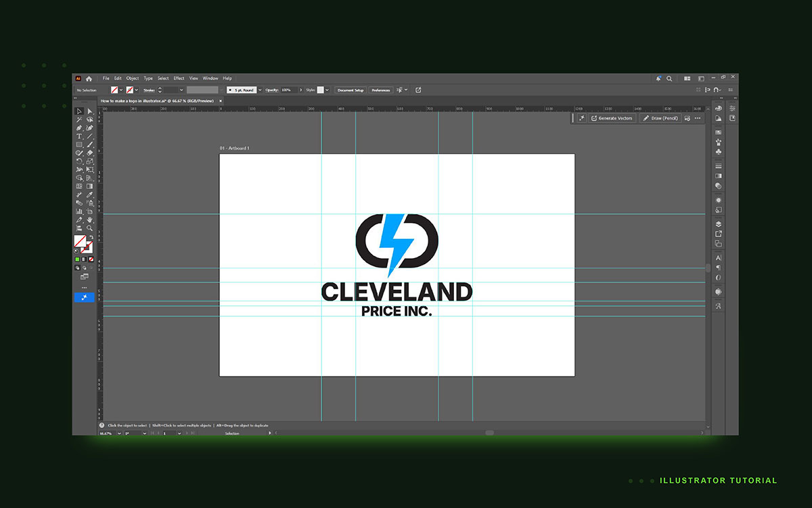Screen dimensions: 812x508
Task: Select the Gradient tool
Action: [x=90, y=186]
